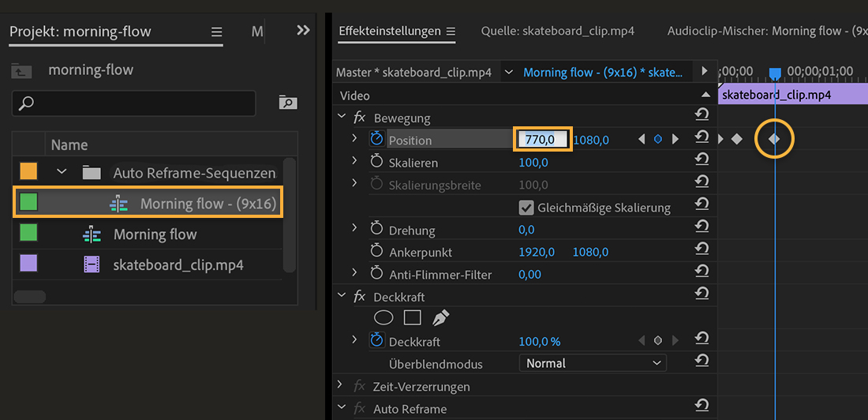Add or remove a Position keyframe
The image size is (868, 420).
coord(658,140)
